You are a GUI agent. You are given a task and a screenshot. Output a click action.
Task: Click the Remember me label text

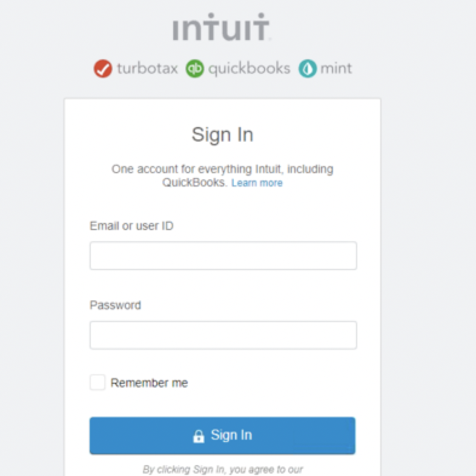149,383
